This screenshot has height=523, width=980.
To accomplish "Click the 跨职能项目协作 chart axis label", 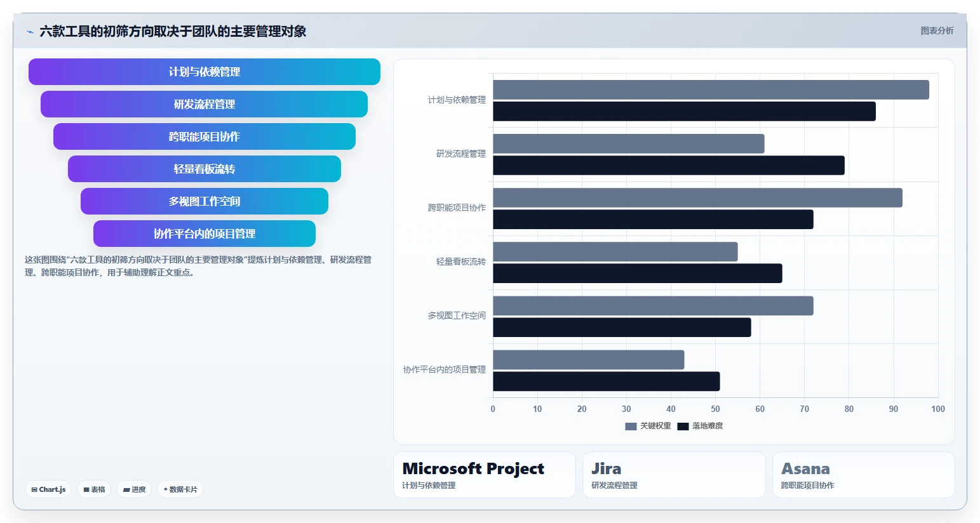I will tap(457, 208).
